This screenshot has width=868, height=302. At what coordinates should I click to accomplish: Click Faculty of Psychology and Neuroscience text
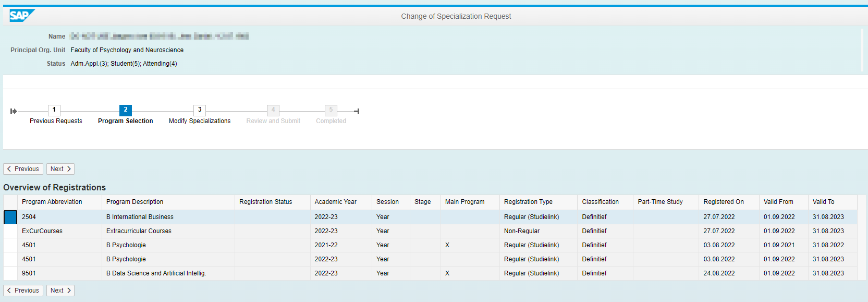127,50
